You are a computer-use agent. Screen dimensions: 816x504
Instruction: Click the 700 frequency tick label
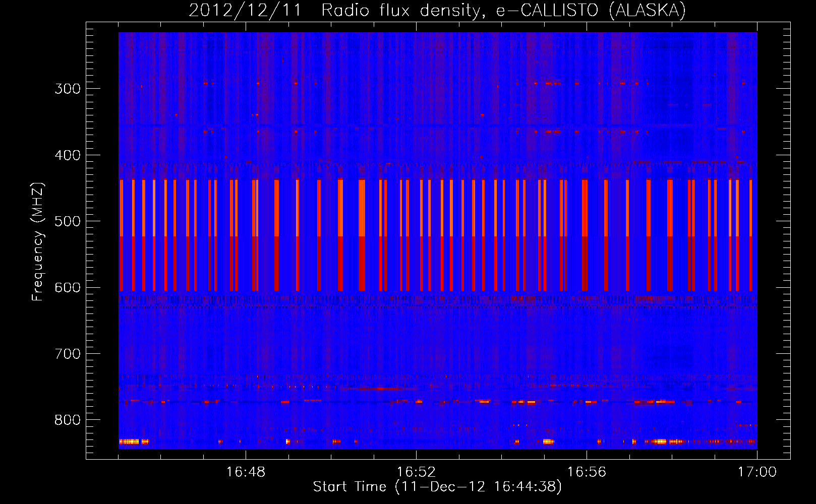pos(68,354)
